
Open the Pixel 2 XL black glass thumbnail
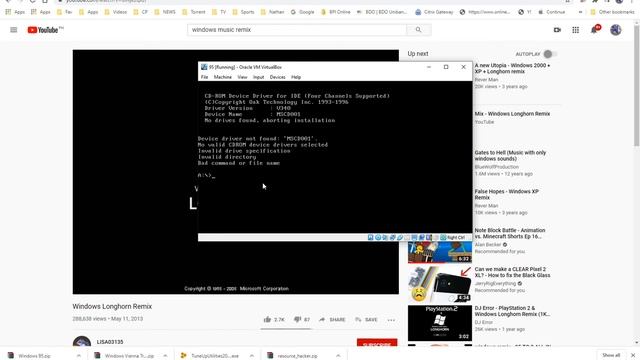click(440, 284)
